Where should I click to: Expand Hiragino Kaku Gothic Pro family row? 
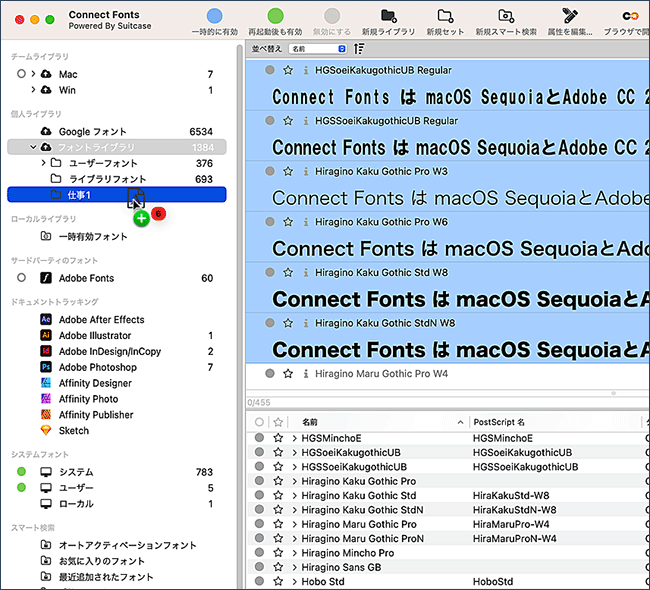point(294,481)
